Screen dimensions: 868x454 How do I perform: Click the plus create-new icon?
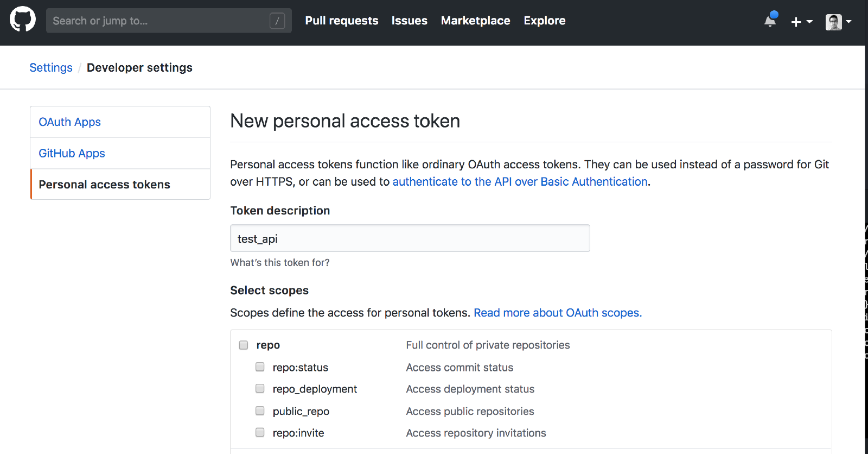(796, 22)
